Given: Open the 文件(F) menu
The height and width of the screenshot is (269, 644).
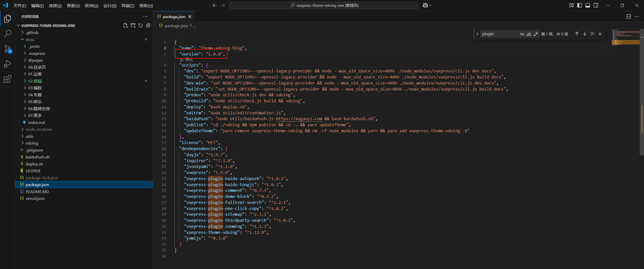Looking at the screenshot, I should coord(20,6).
